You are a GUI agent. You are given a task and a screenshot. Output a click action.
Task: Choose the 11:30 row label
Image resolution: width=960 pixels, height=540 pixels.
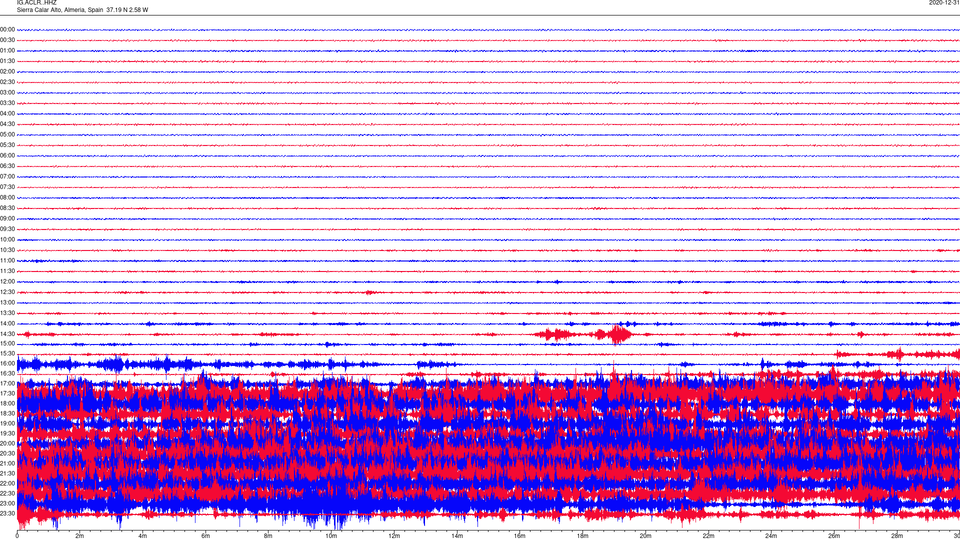click(7, 271)
